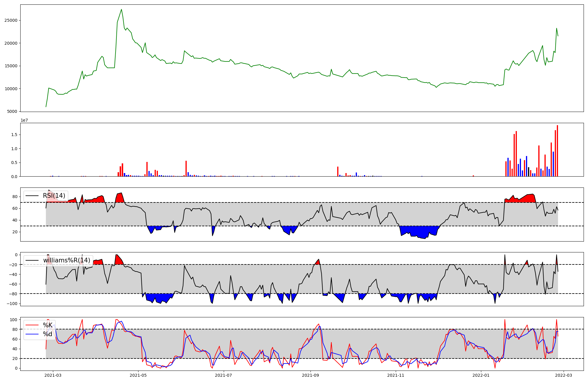The height and width of the screenshot is (382, 588).
Task: Click the williams%R(14) legend text
Action: click(66, 260)
